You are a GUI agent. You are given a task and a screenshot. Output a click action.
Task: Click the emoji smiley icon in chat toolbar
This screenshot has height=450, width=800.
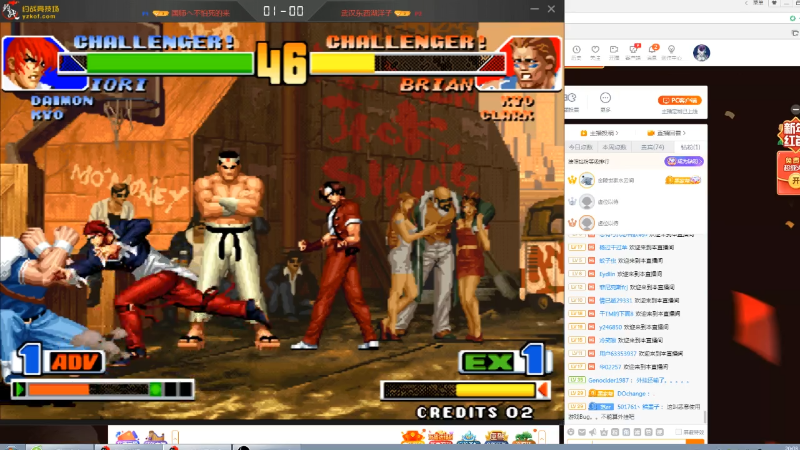click(x=571, y=432)
